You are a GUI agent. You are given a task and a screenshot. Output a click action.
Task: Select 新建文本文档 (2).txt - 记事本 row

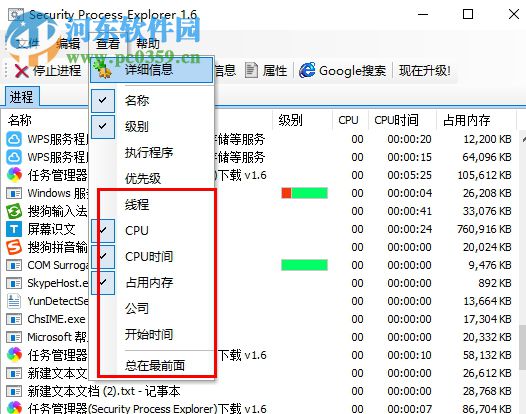(260, 391)
